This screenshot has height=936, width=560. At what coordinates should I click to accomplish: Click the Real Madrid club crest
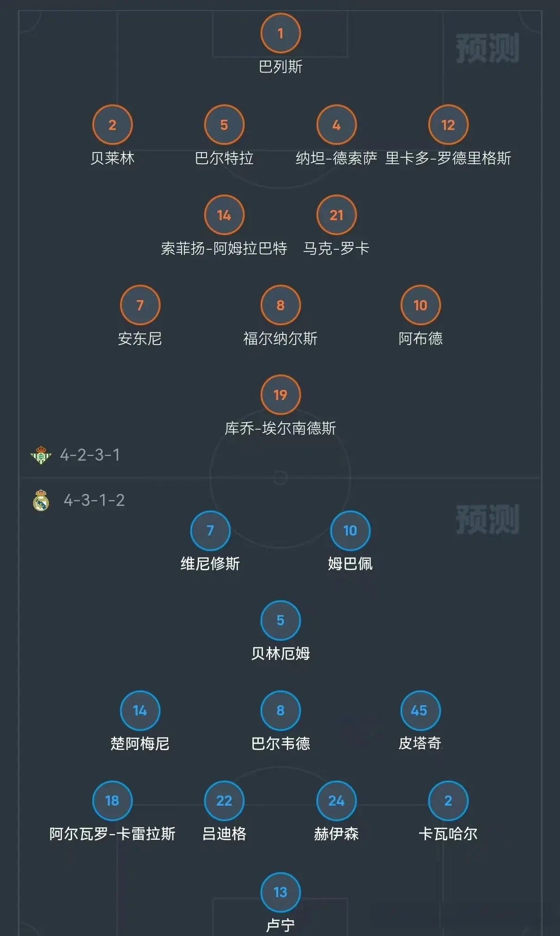pos(41,500)
